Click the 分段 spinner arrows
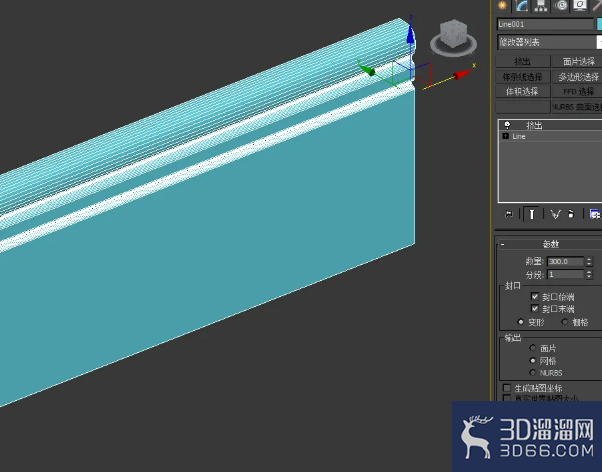Screen dimensions: 602x472 point(589,274)
